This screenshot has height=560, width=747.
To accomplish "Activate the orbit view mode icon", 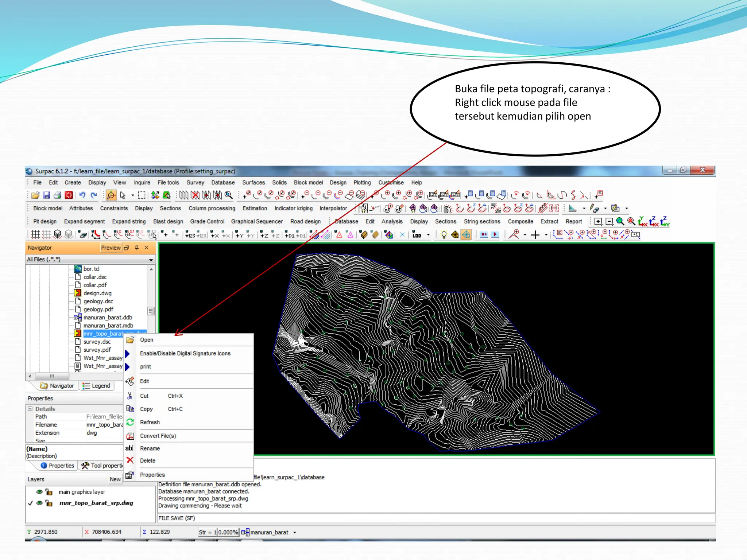I will [x=111, y=195].
